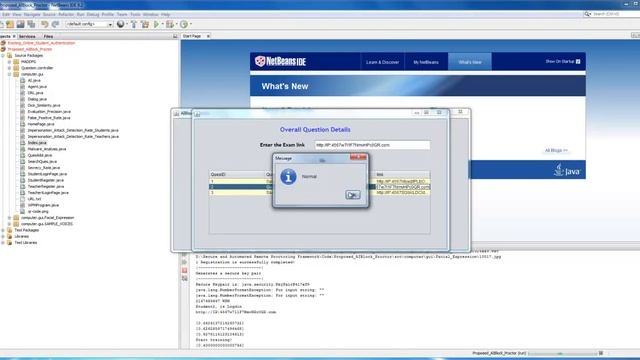Click the run progress bar in status bar
Screen dimensions: 640x360
(562, 353)
